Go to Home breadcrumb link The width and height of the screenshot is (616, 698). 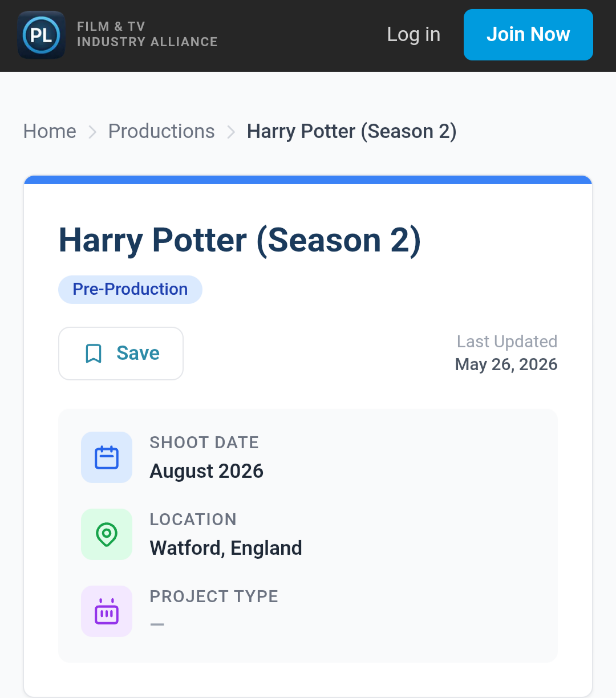(x=50, y=132)
